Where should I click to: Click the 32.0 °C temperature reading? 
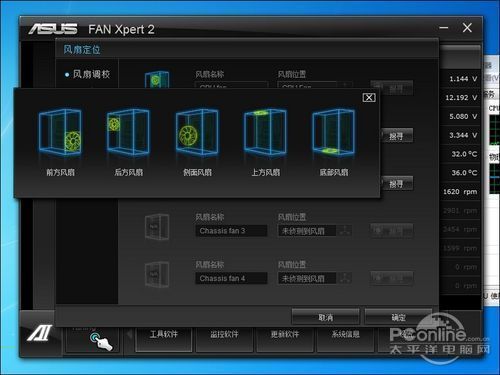[464, 154]
